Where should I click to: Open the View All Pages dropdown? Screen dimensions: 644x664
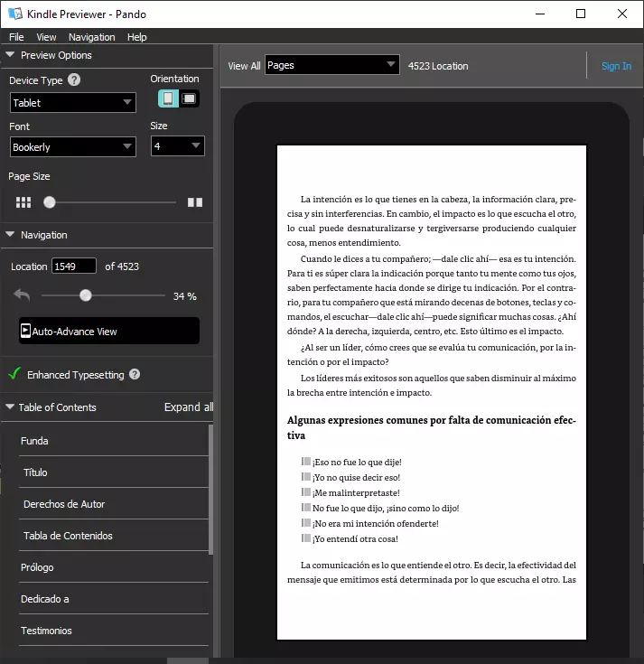(332, 65)
